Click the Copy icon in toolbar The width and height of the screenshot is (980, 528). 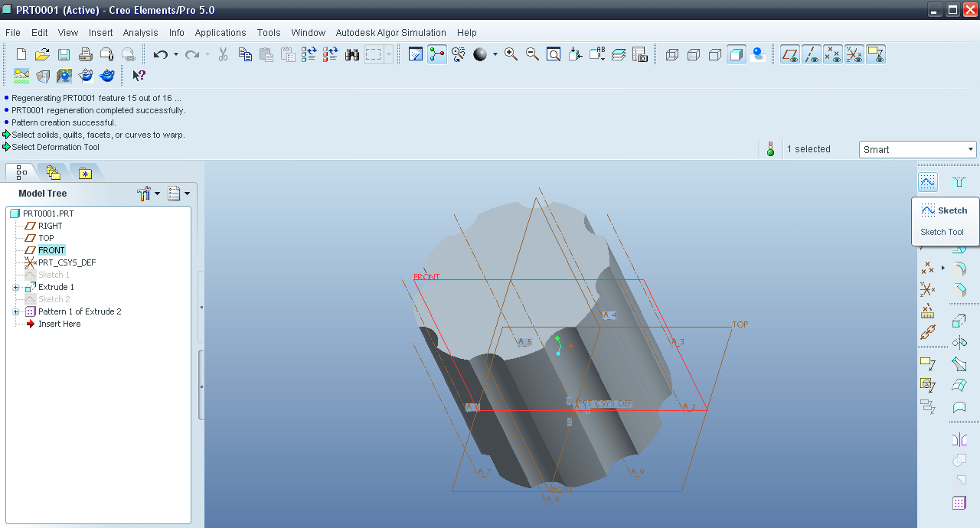point(245,54)
